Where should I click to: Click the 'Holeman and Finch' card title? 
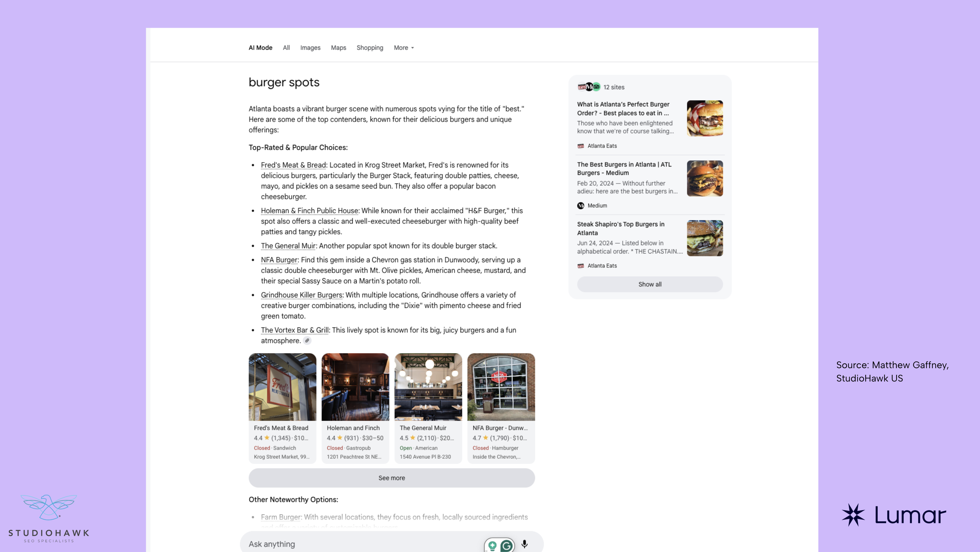pos(353,428)
